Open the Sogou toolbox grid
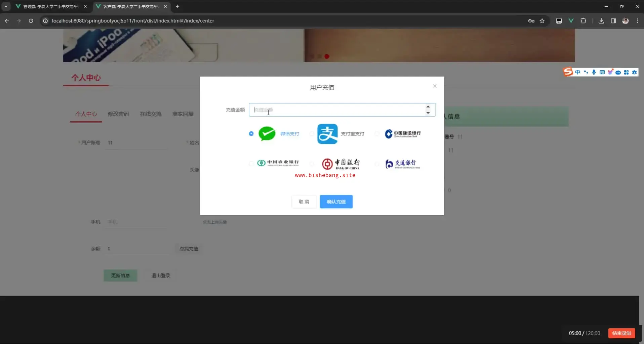 pyautogui.click(x=626, y=72)
